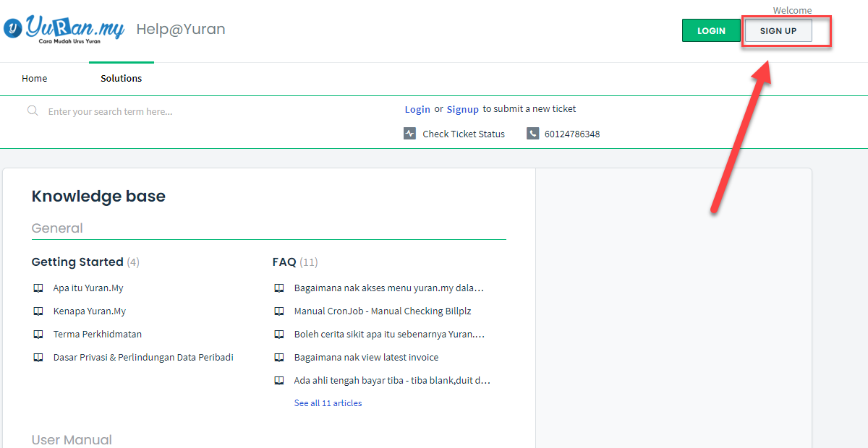Click book icon beside Apa itu Yuran.My
The image size is (868, 448).
[38, 288]
